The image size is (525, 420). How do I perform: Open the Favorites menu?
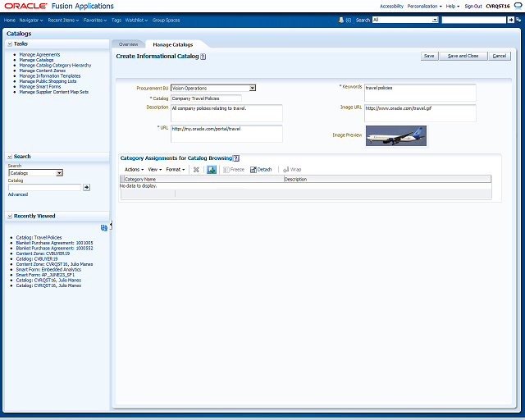(x=95, y=20)
